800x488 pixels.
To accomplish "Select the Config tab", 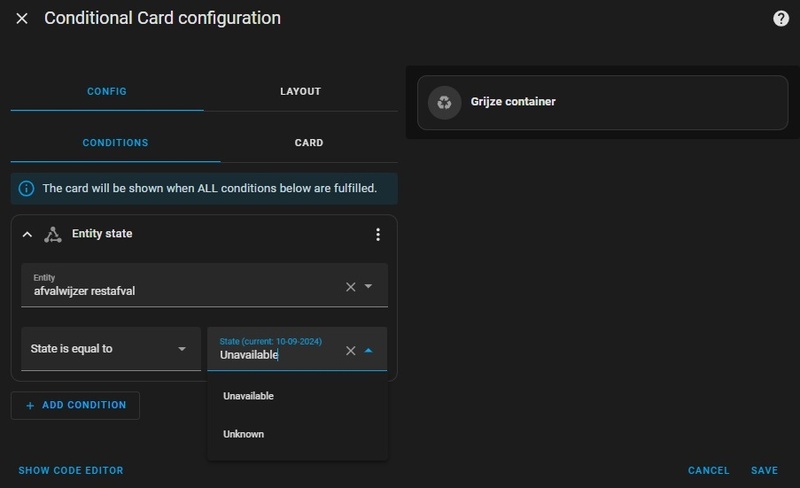I will 107,91.
